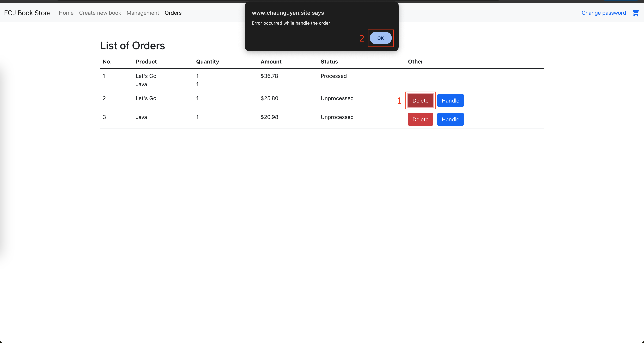Delete order 3 Java
Screen dimensions: 644x343
[420, 119]
